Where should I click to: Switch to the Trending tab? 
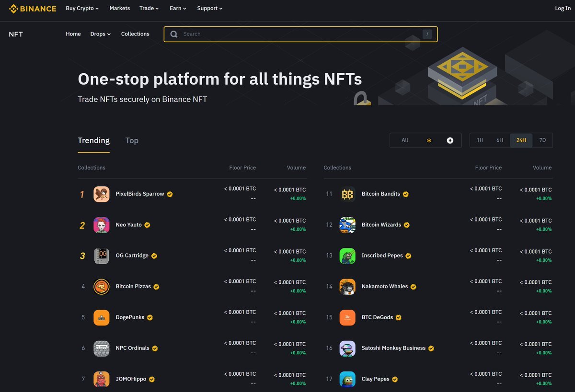(x=94, y=140)
